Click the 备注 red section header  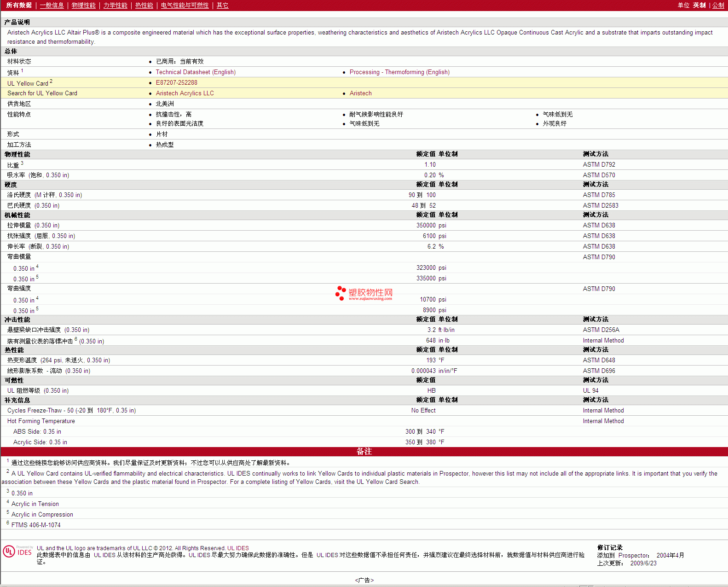[x=364, y=452]
